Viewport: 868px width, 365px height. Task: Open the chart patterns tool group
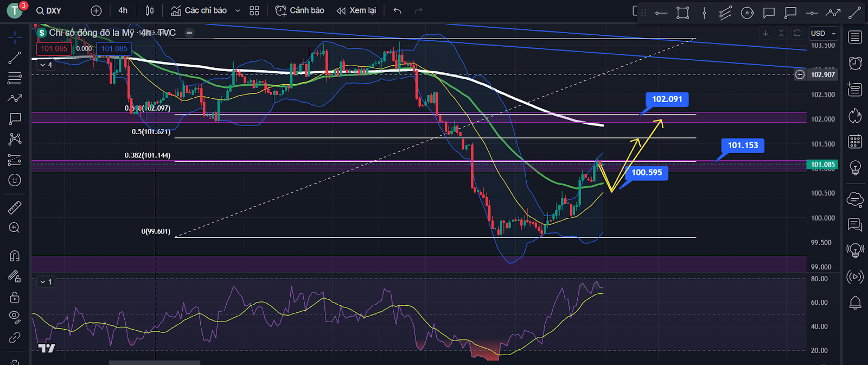coord(15,98)
